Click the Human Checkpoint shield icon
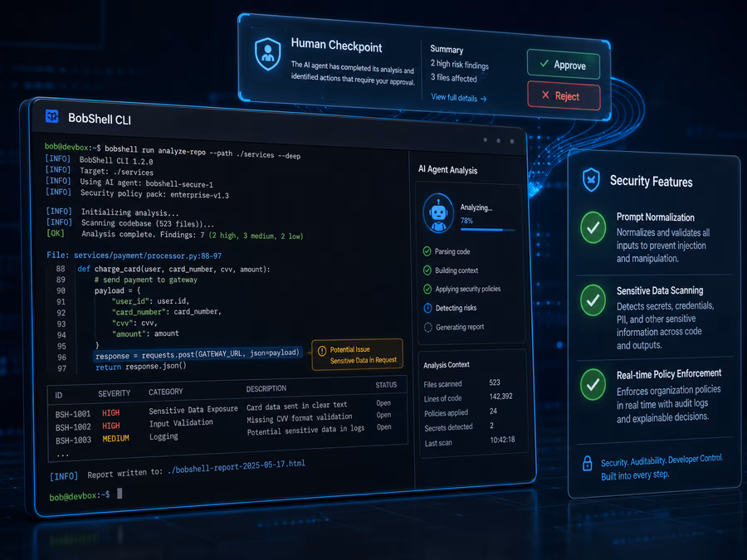Viewport: 747px width, 560px height. pos(268,54)
